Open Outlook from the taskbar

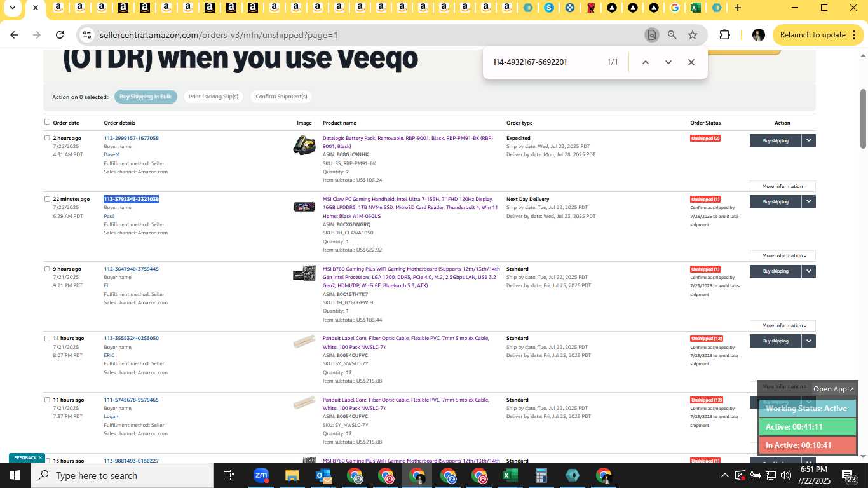[x=323, y=475]
